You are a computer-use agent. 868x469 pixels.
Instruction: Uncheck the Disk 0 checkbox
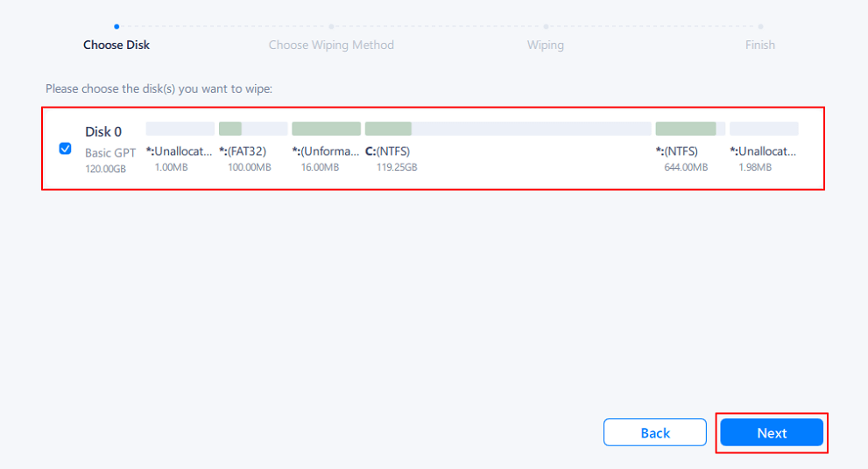[66, 149]
